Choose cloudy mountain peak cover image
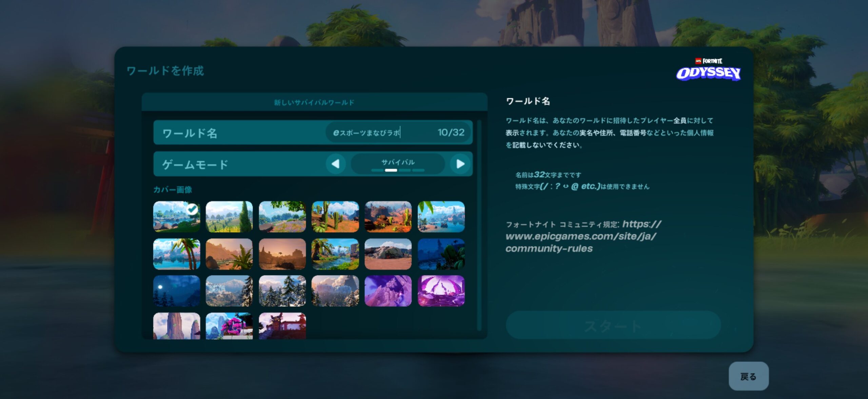The width and height of the screenshot is (868, 399). (x=335, y=291)
